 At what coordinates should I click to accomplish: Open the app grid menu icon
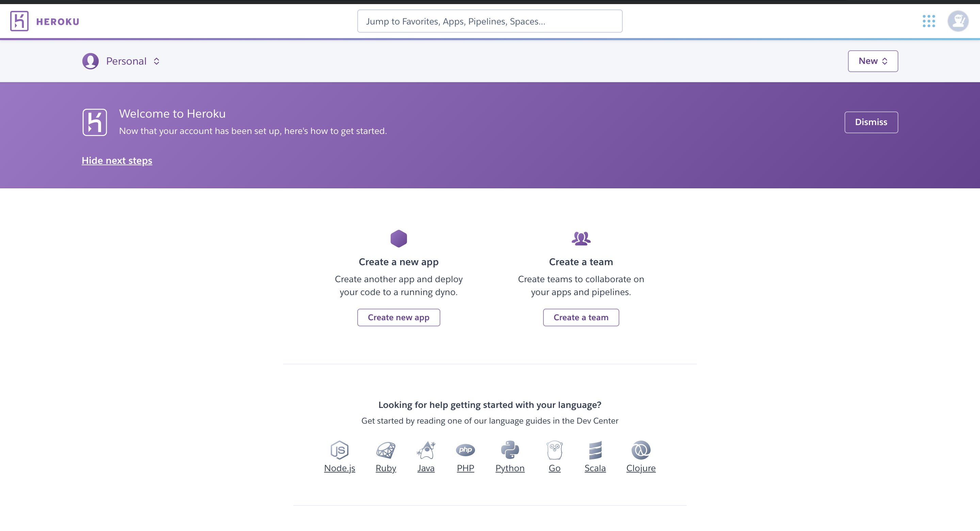(929, 21)
